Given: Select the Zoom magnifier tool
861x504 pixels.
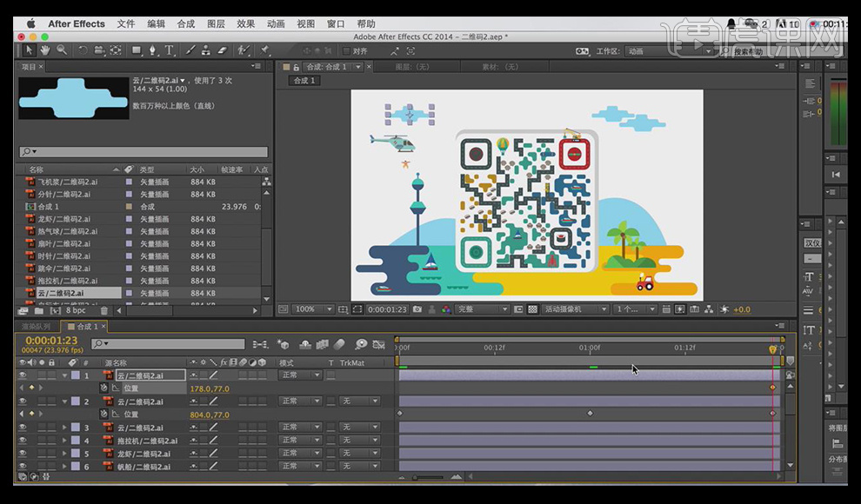Looking at the screenshot, I should click(62, 50).
